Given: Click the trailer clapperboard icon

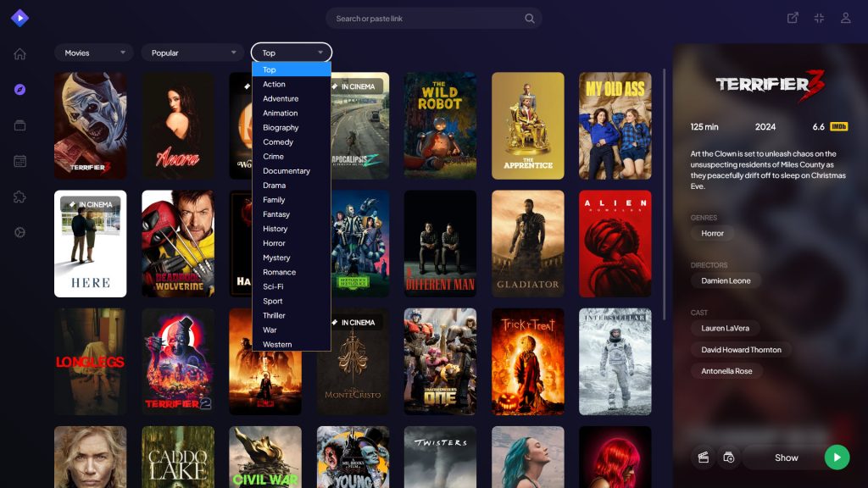Looking at the screenshot, I should (704, 457).
